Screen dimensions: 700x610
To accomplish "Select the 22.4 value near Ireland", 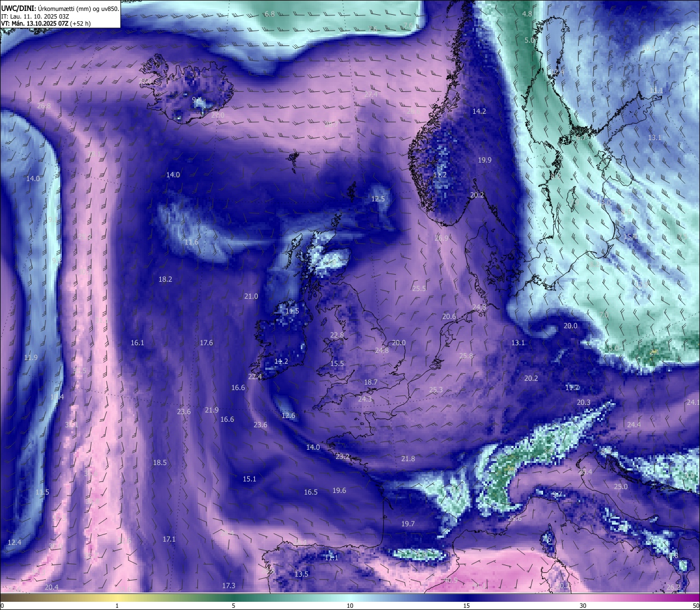I will pos(255,376).
